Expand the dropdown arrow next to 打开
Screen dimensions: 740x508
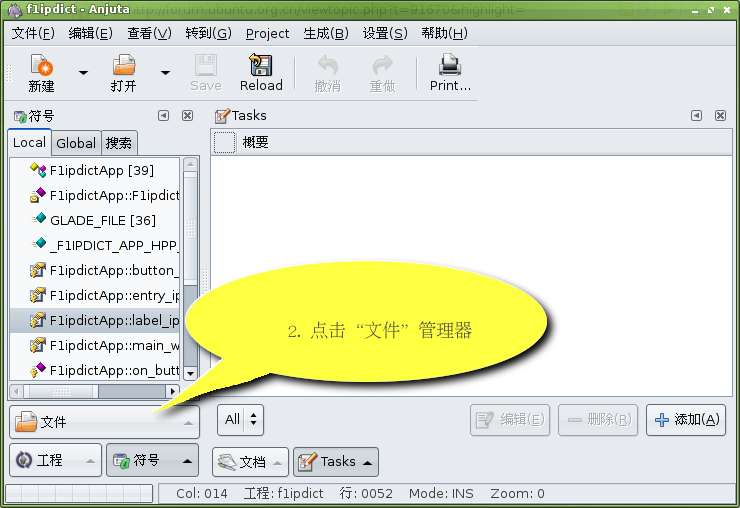[165, 73]
